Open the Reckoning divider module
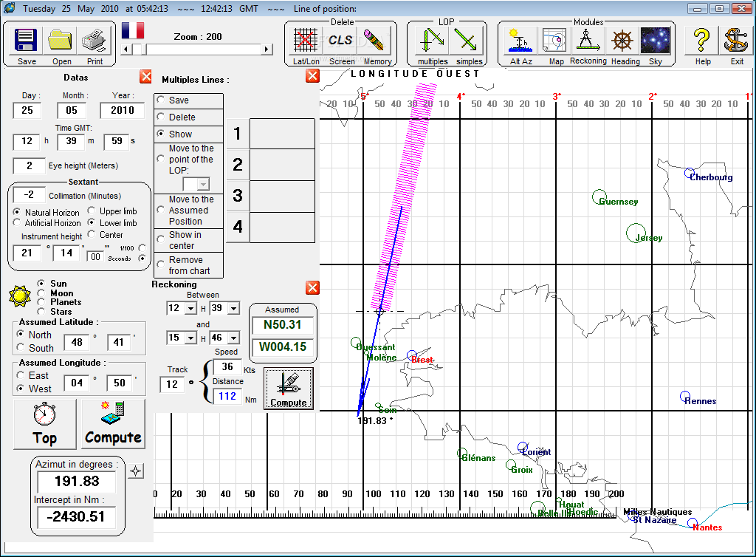Screen dimensions: 756x557 pyautogui.click(x=588, y=40)
